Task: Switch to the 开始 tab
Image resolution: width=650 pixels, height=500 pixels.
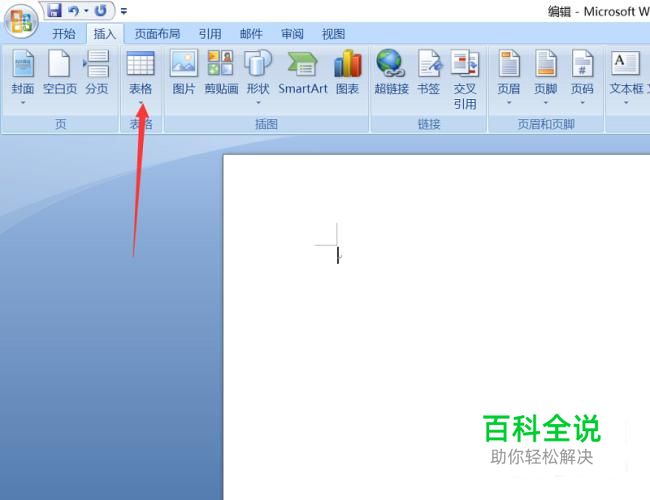Action: 64,34
